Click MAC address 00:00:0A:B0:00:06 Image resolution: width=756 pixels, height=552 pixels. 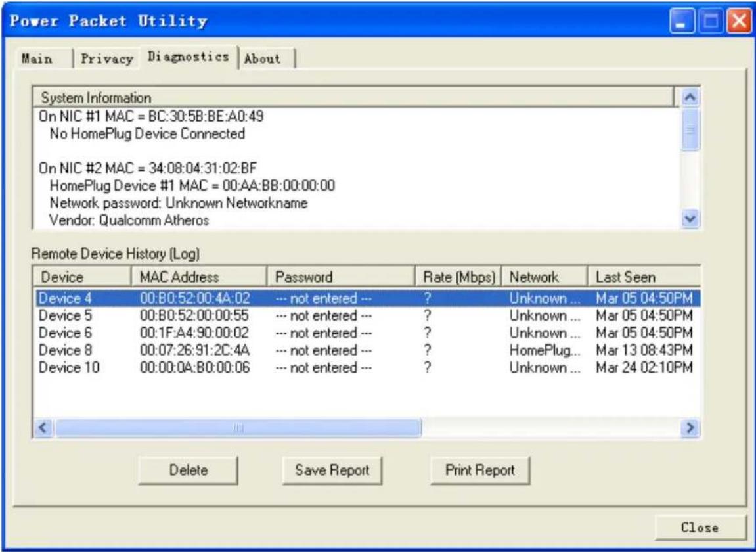coord(195,368)
